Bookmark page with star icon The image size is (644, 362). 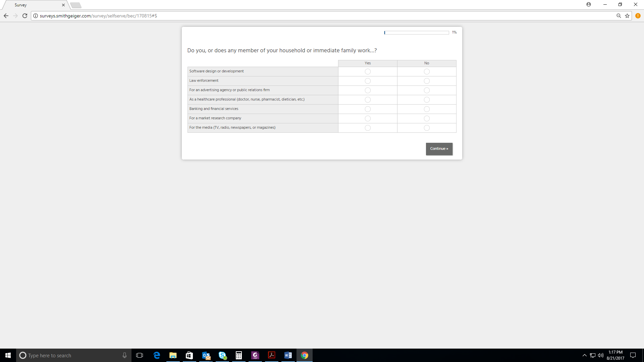click(627, 16)
